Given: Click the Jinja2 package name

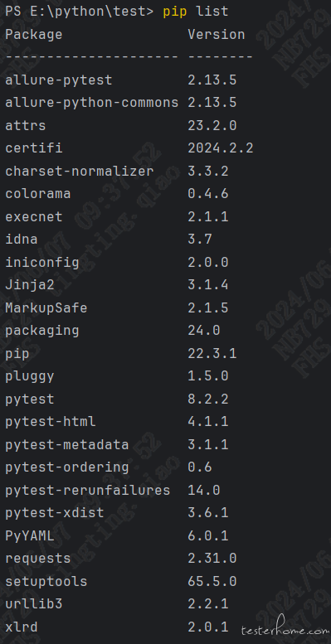Looking at the screenshot, I should point(30,284).
